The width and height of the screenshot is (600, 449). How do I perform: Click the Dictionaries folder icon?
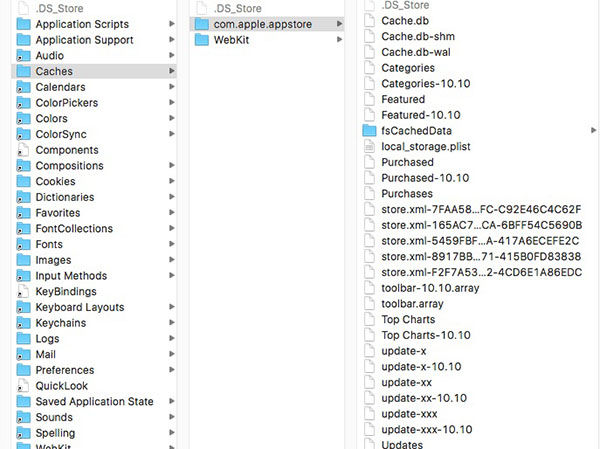(24, 197)
